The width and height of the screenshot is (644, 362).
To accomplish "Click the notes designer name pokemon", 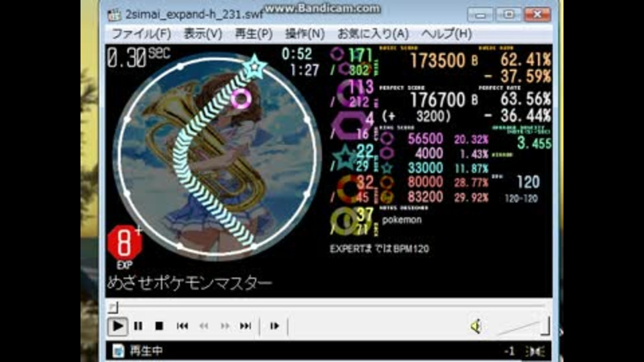I will click(402, 220).
